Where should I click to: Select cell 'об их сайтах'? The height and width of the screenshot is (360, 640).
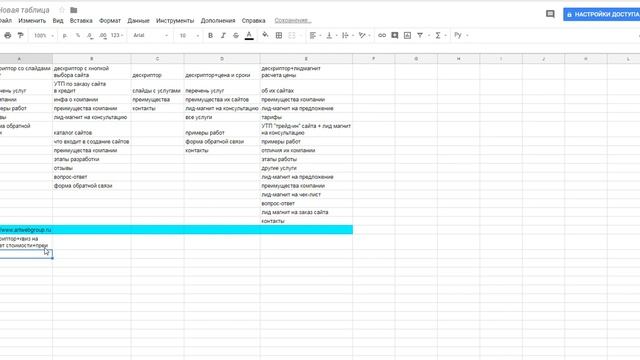(x=306, y=87)
